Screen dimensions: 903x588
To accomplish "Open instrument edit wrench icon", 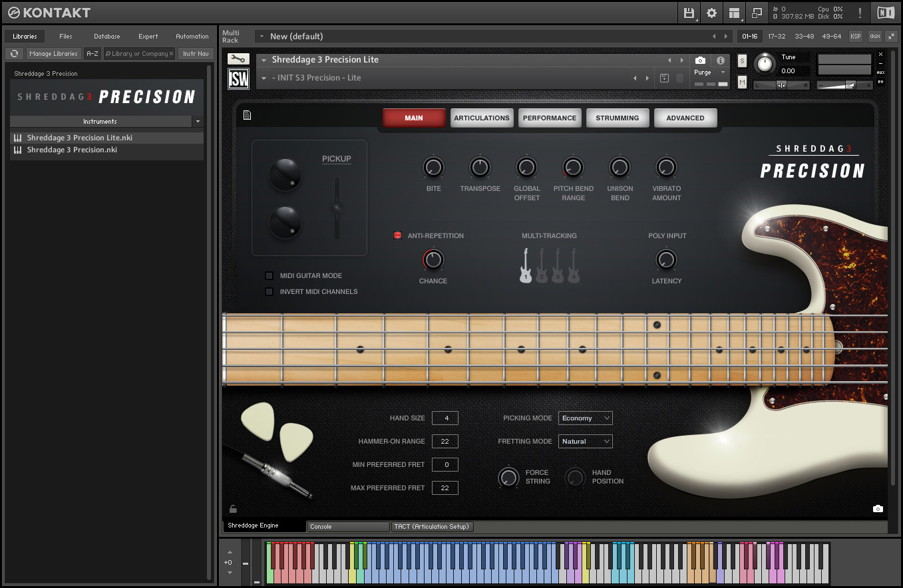I will (x=238, y=59).
